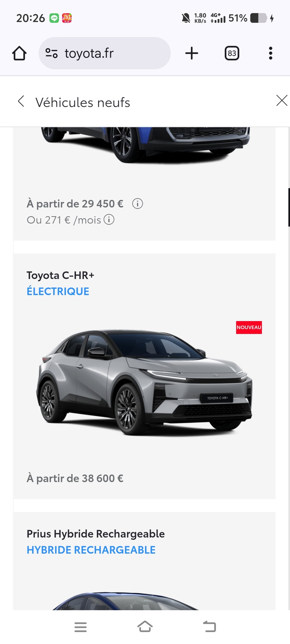Open the tab switcher showing 83 tabs

(232, 53)
